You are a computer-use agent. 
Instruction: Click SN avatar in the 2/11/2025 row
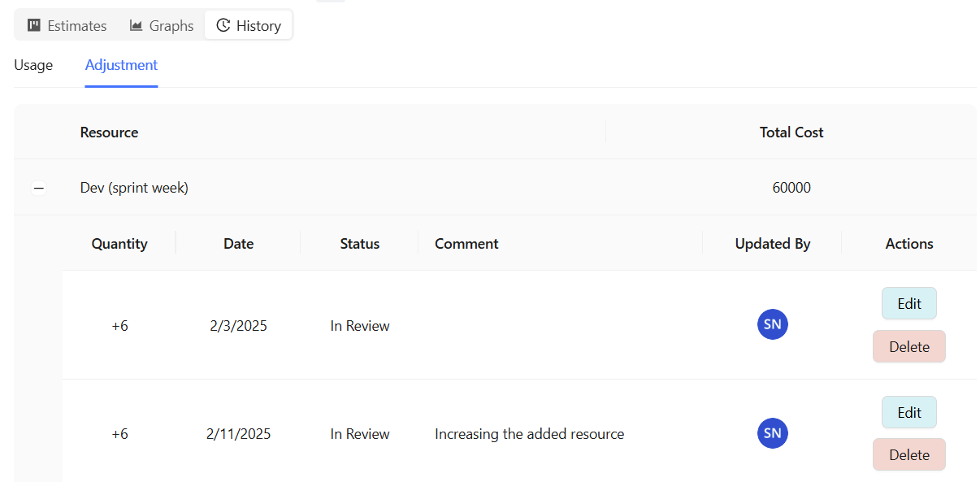pyautogui.click(x=772, y=433)
